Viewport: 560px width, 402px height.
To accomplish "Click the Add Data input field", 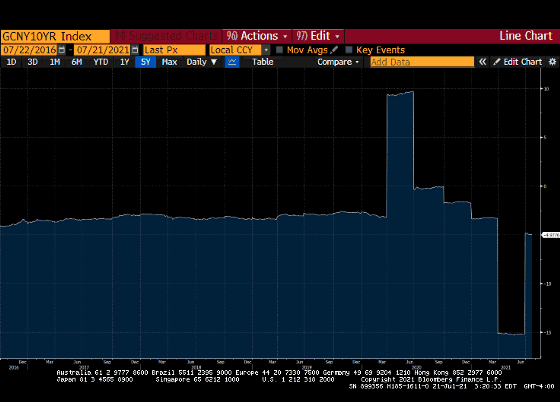I will pyautogui.click(x=422, y=62).
